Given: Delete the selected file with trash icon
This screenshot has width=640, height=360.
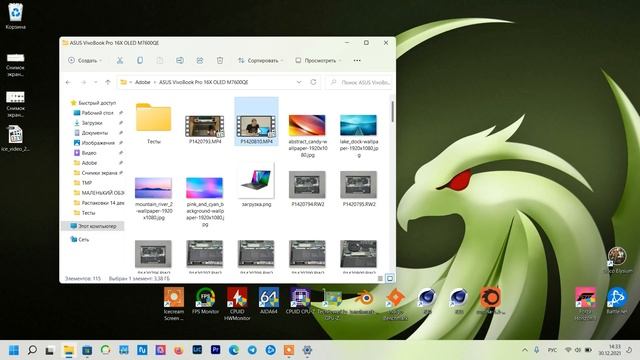Looking at the screenshot, I should point(220,60).
